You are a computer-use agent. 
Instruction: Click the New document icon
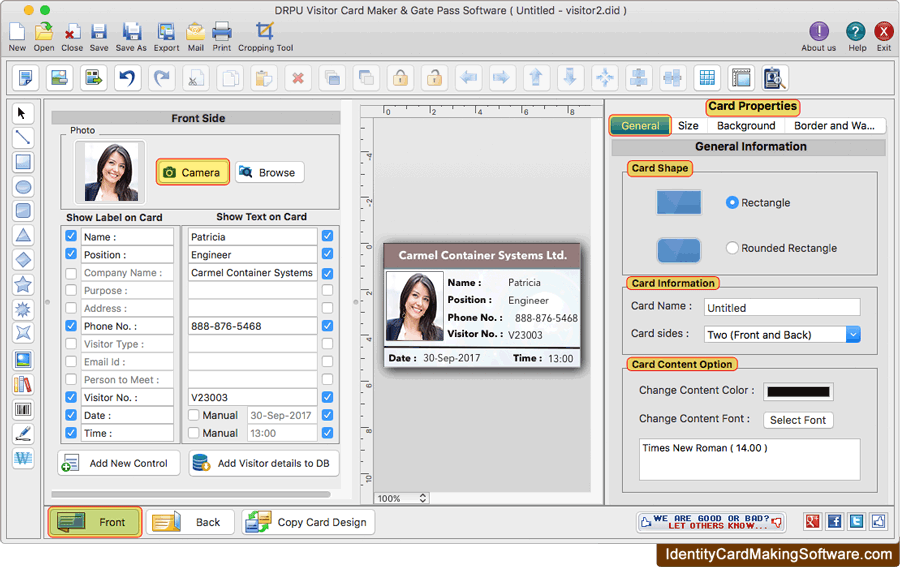pos(17,32)
